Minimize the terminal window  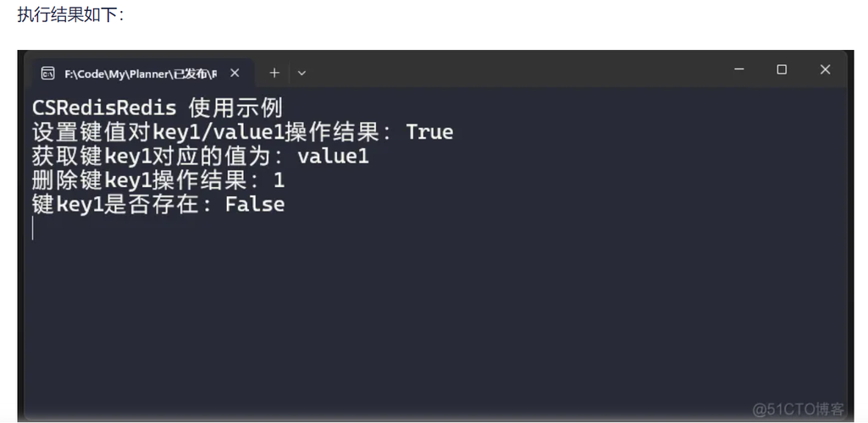pyautogui.click(x=739, y=70)
